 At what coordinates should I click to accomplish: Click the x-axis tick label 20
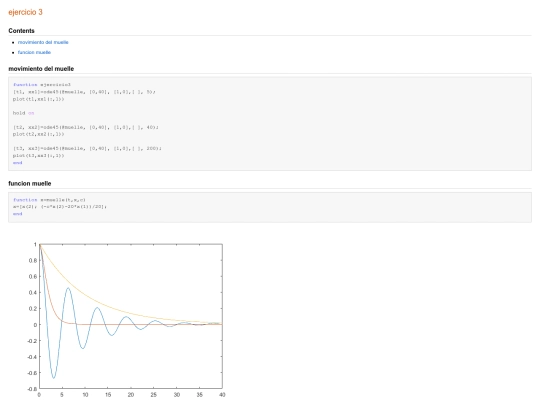131,395
